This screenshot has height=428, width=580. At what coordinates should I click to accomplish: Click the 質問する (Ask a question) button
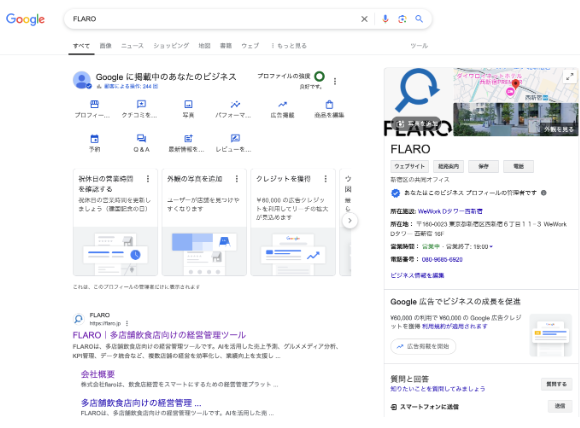click(x=556, y=384)
